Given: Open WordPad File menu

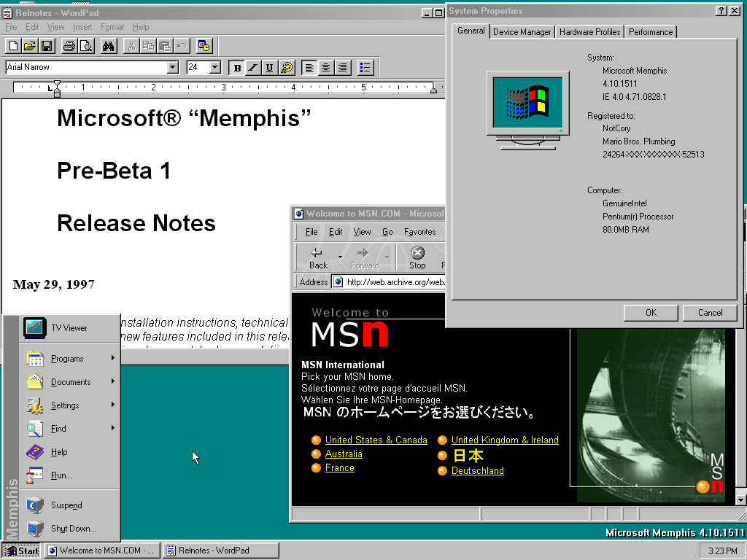Looking at the screenshot, I should point(11,27).
